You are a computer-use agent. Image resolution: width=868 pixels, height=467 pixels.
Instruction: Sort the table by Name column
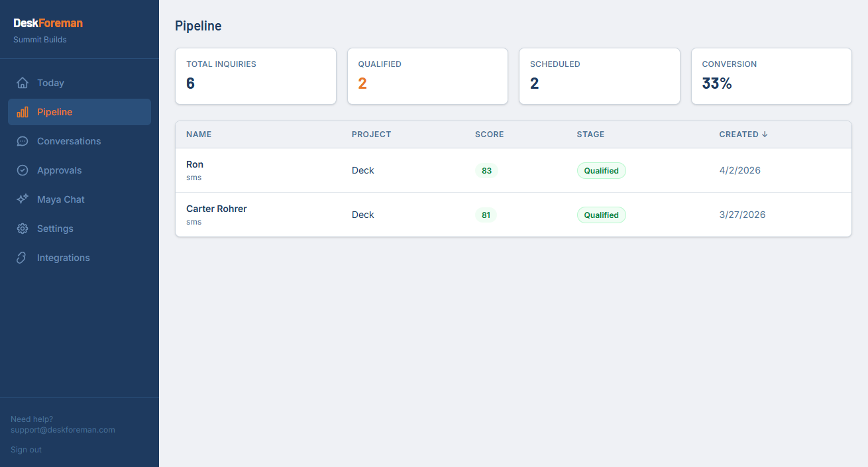199,134
